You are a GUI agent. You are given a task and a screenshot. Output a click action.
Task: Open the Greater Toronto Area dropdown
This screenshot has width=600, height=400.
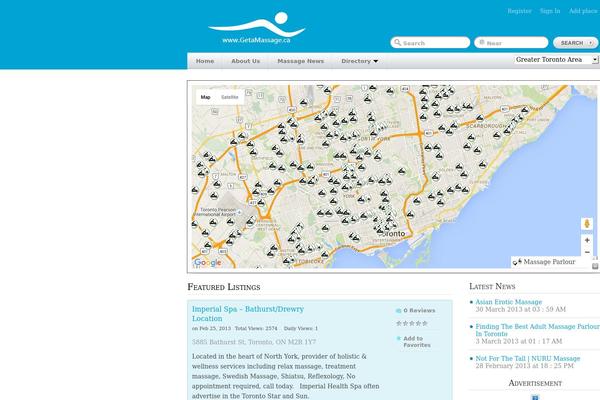click(x=556, y=59)
